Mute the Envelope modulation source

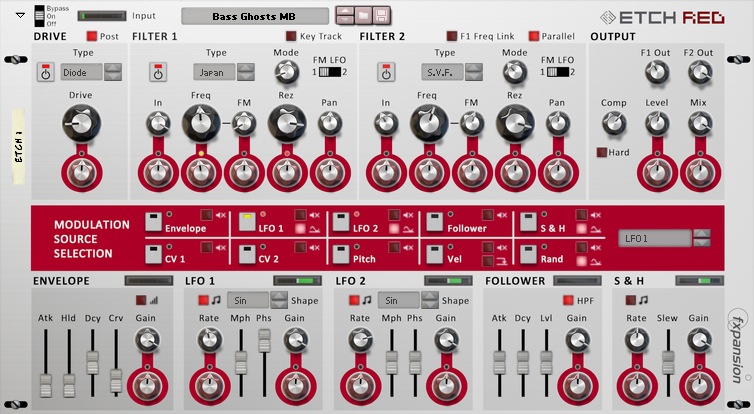(206, 215)
